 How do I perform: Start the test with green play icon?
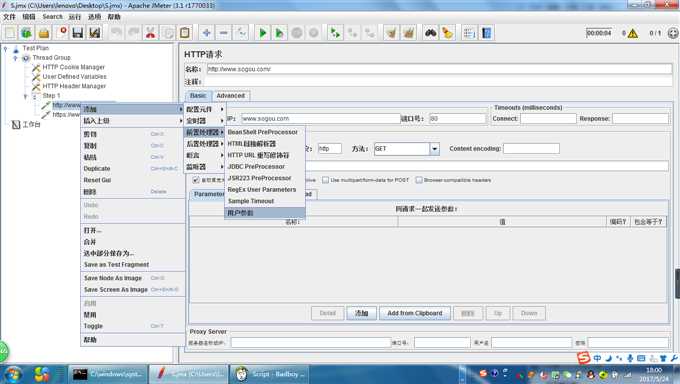[x=262, y=33]
